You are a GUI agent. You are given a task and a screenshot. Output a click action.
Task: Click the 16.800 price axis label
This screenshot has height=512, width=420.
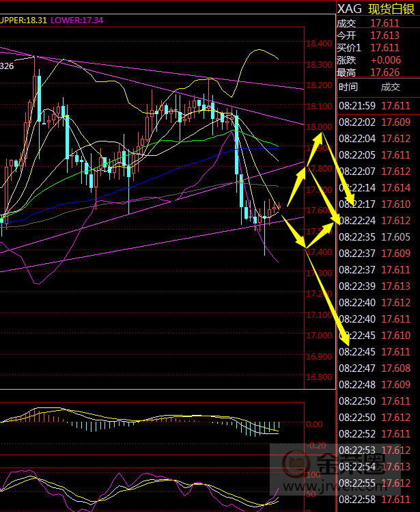[319, 377]
